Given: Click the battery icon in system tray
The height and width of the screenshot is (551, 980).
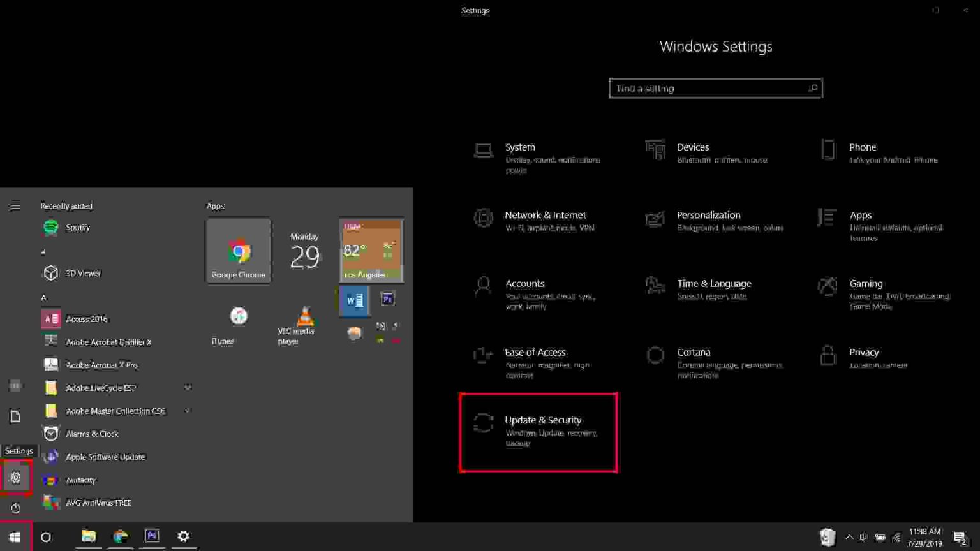Looking at the screenshot, I should click(880, 537).
